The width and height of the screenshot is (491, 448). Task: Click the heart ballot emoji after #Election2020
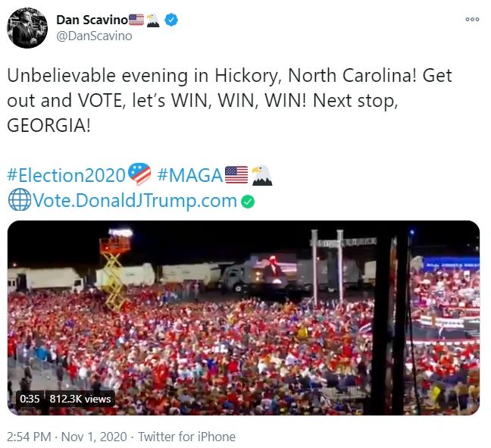click(x=139, y=175)
